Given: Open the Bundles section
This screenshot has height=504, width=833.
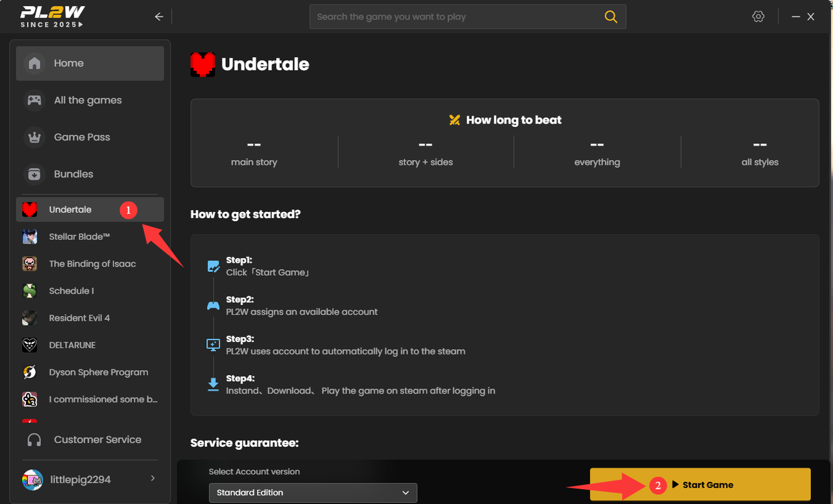Looking at the screenshot, I should click(x=90, y=174).
